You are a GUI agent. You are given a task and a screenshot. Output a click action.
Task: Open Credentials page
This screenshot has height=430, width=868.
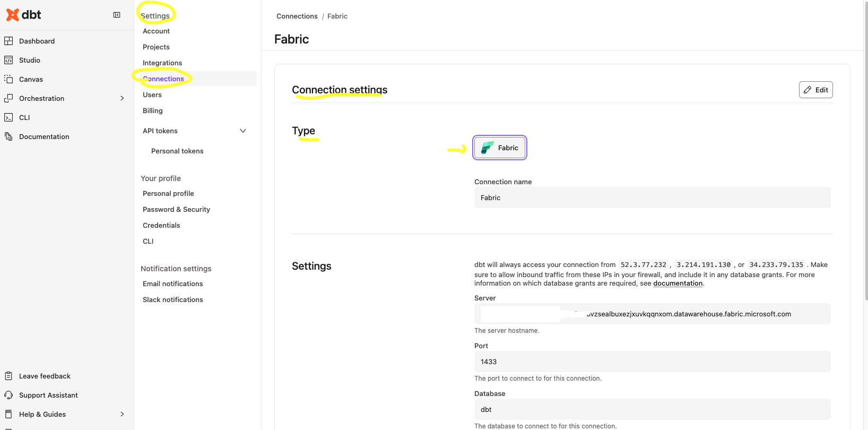161,225
